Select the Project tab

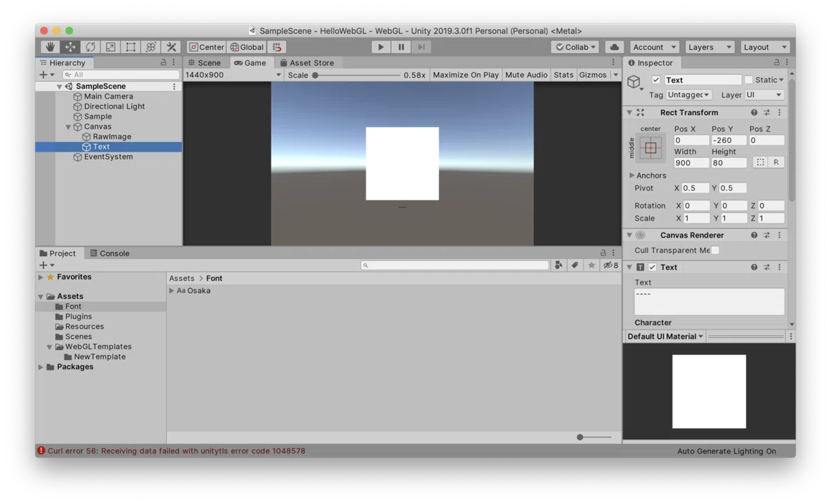coord(57,253)
